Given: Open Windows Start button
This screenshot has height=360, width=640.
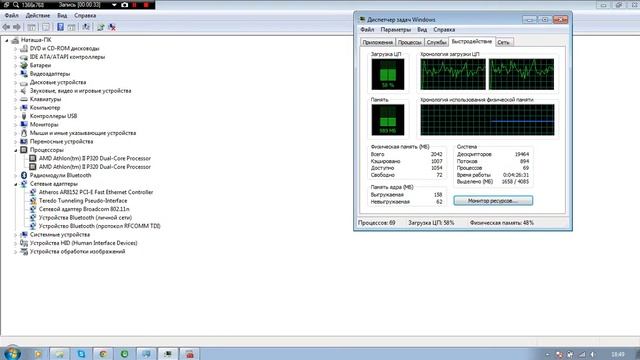Looking at the screenshot, I should pyautogui.click(x=11, y=353).
